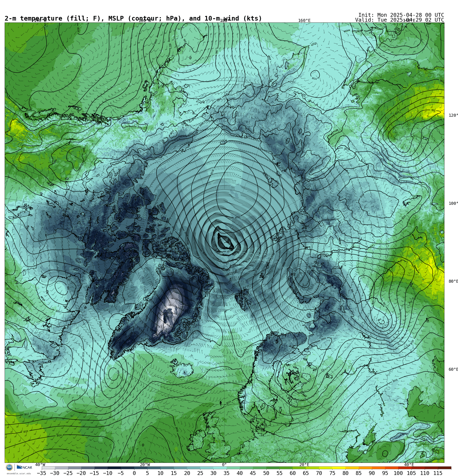Click the '20°E' longitude label at bottom
This screenshot has height=476, width=458.
tap(304, 465)
